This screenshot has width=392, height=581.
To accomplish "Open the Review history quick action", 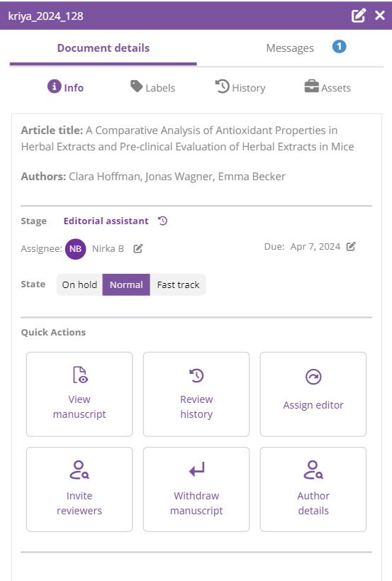I will pyautogui.click(x=196, y=394).
